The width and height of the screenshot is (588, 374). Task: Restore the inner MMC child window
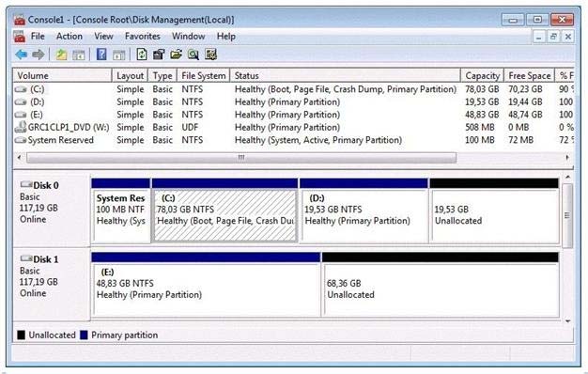point(553,37)
